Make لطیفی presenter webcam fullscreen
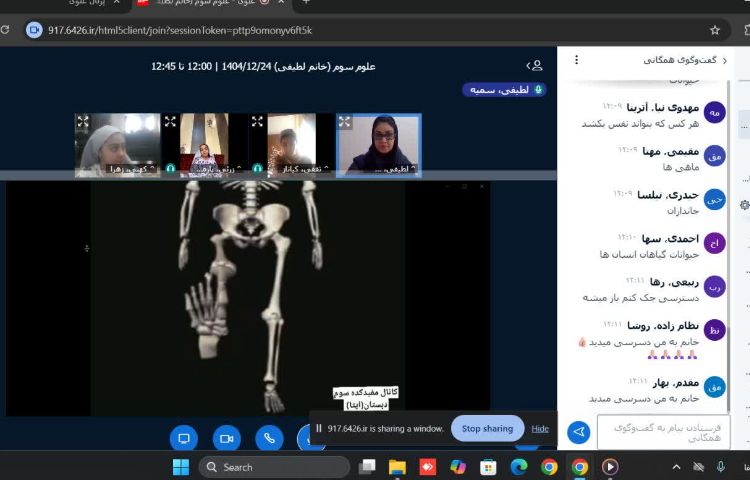The height and width of the screenshot is (480, 750). (345, 122)
